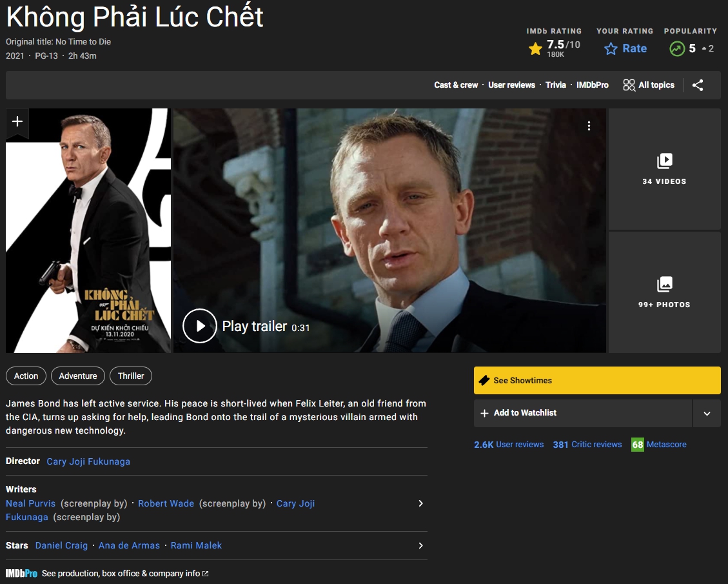Add the movie to Watchlist
This screenshot has width=728, height=584.
pyautogui.click(x=583, y=413)
